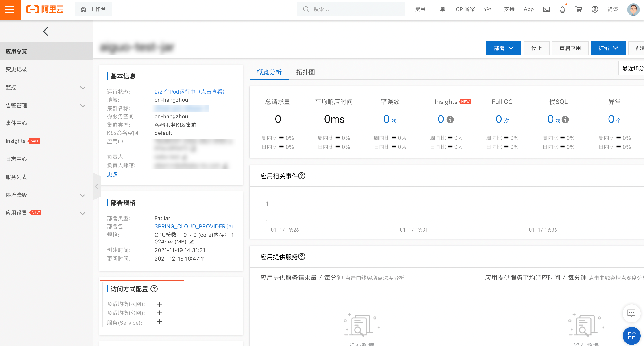
Task: Click the 重启应用 button
Action: pyautogui.click(x=570, y=48)
